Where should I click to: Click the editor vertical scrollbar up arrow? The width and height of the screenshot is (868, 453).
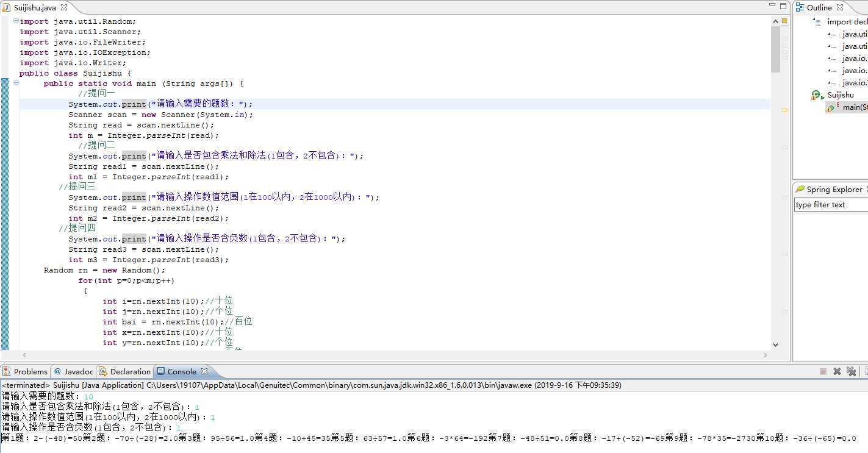click(775, 21)
